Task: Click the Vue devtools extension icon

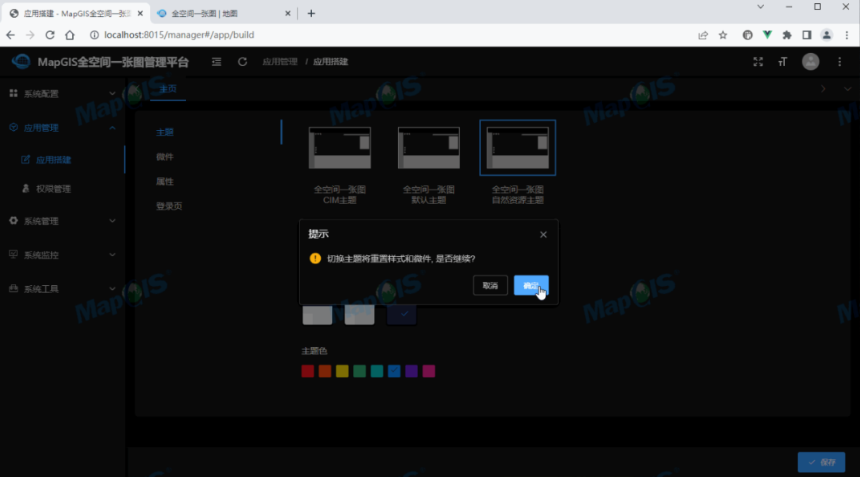Action: [767, 35]
